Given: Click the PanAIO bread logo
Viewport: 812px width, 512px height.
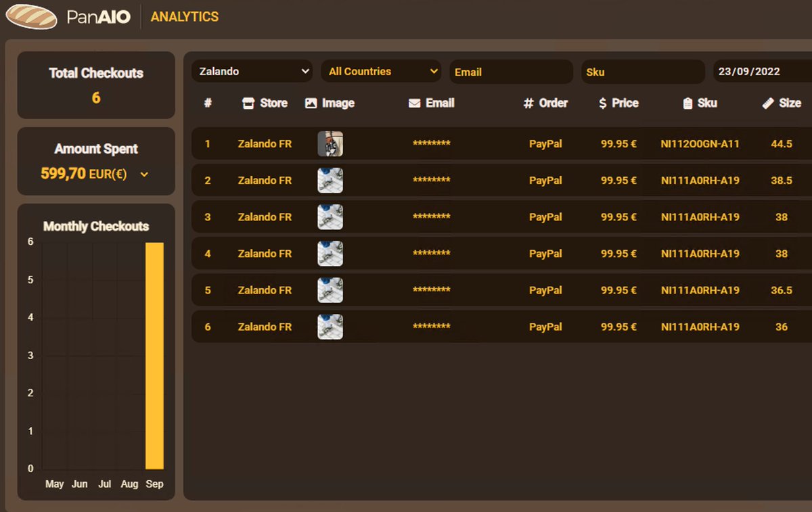Looking at the screenshot, I should point(31,17).
